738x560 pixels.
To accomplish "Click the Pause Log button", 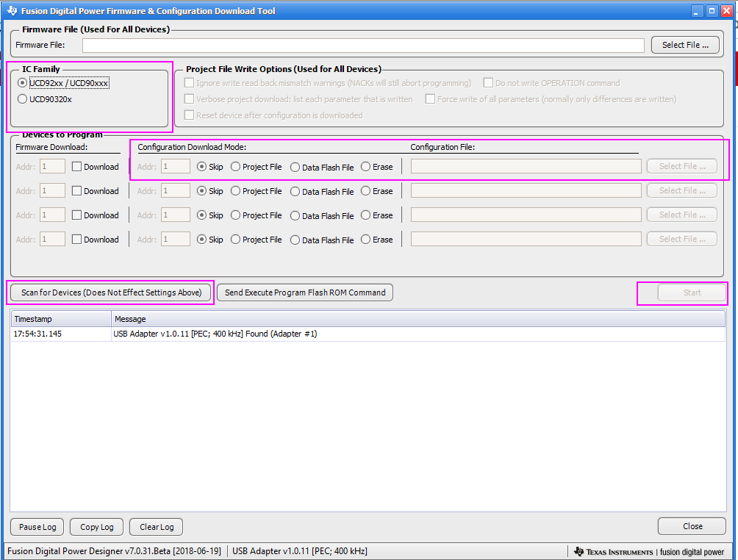I will tap(37, 527).
